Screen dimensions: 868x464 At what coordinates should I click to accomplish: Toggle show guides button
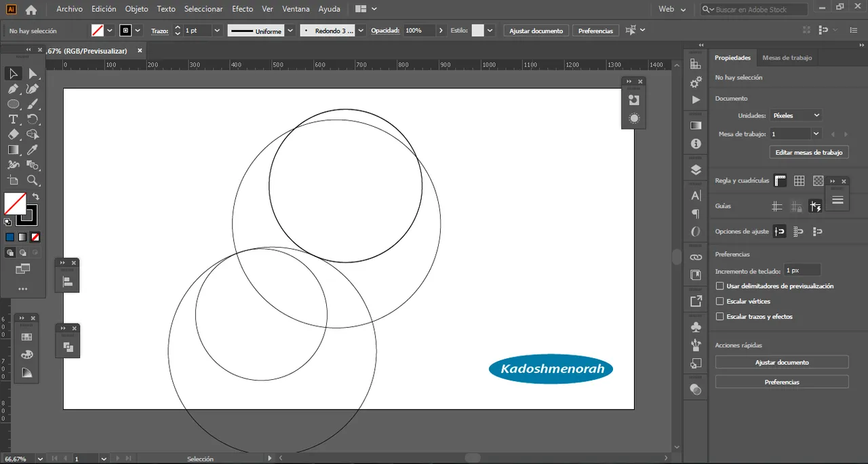pos(777,206)
